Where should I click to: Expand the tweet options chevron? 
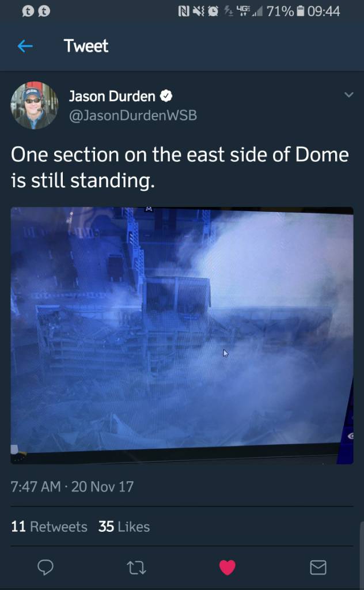tap(349, 95)
